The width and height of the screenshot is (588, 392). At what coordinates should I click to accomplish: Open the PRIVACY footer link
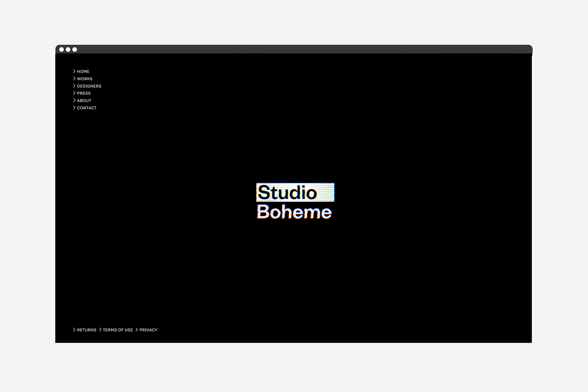(148, 330)
